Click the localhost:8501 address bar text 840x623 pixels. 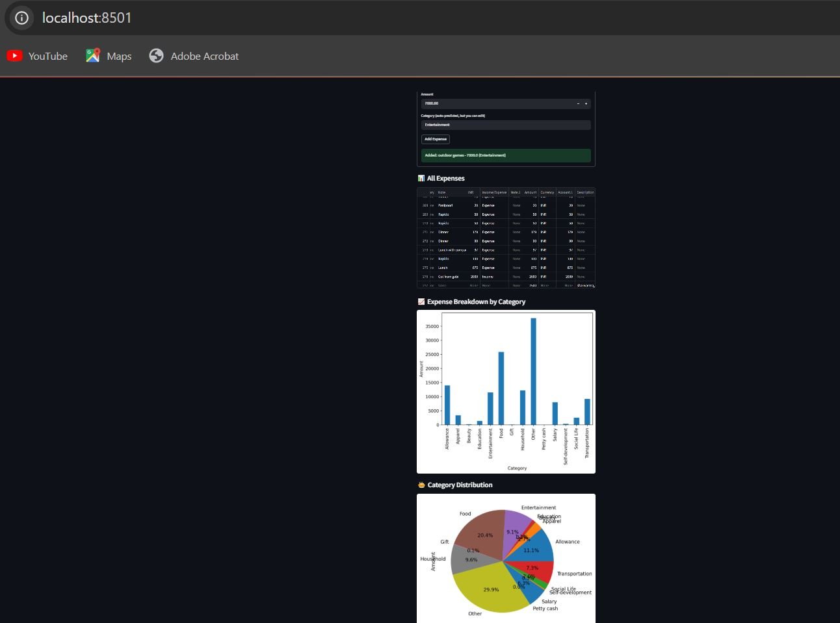[x=86, y=18]
